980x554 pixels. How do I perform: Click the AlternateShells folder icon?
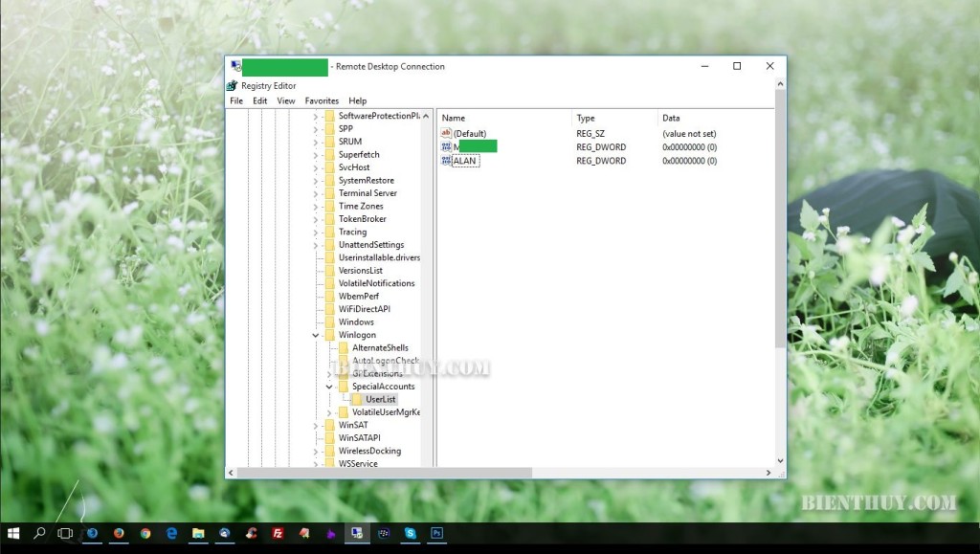[x=344, y=348]
